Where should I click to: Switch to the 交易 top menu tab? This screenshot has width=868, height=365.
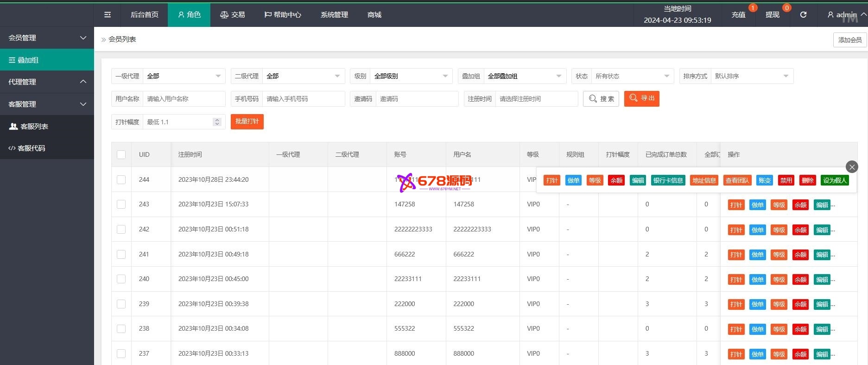click(x=232, y=15)
